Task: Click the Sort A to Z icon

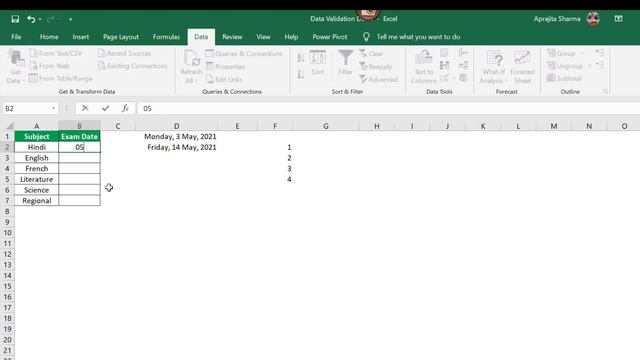Action: (x=301, y=58)
